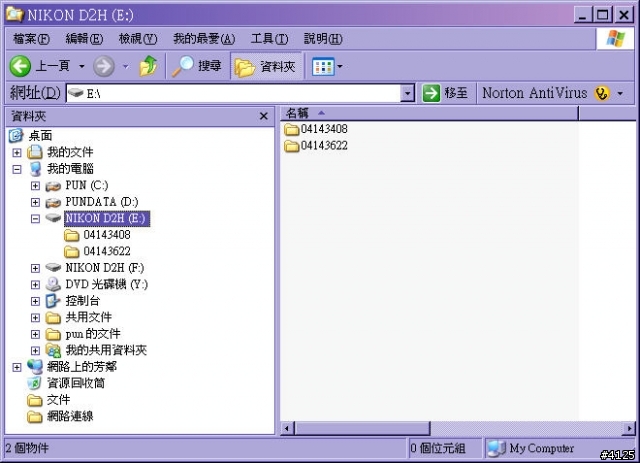Close the 資料夾 folders pane
Viewport: 640px width, 463px height.
pyautogui.click(x=264, y=116)
